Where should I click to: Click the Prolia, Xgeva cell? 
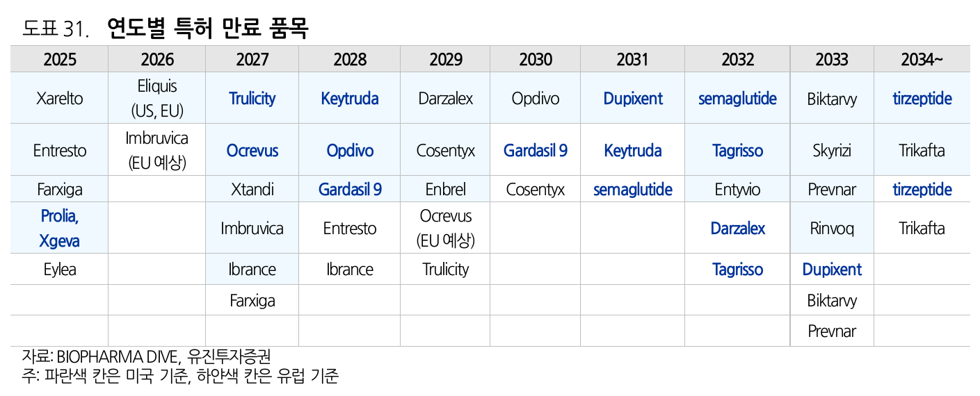point(60,229)
